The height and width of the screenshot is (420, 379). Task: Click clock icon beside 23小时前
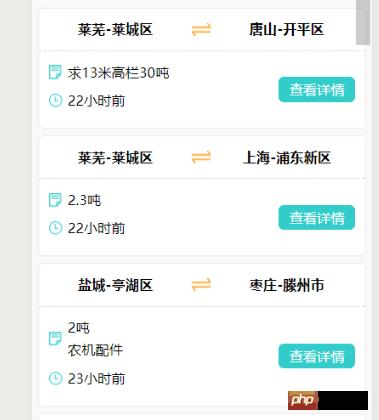click(x=55, y=378)
